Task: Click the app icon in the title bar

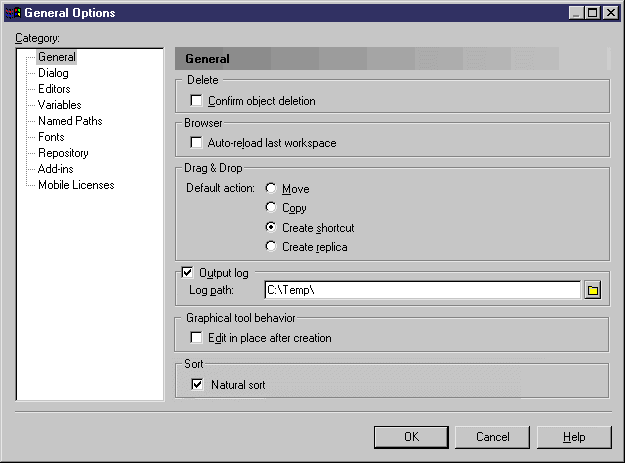Action: (13, 13)
